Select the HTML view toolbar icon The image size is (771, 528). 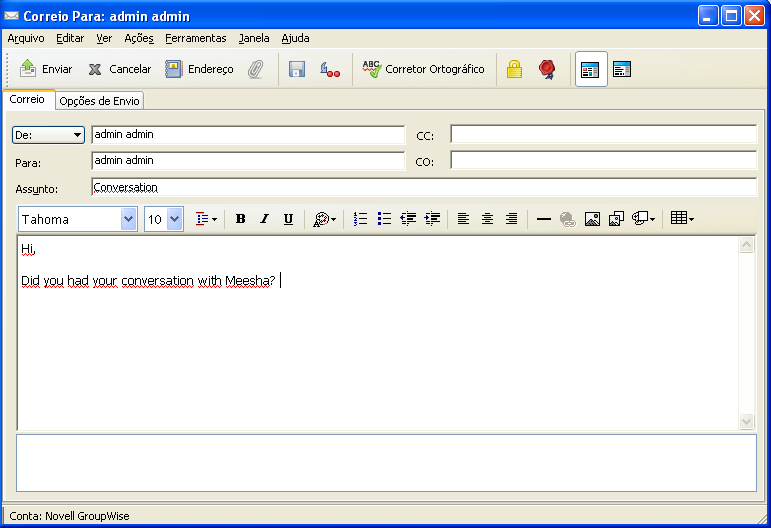[591, 69]
